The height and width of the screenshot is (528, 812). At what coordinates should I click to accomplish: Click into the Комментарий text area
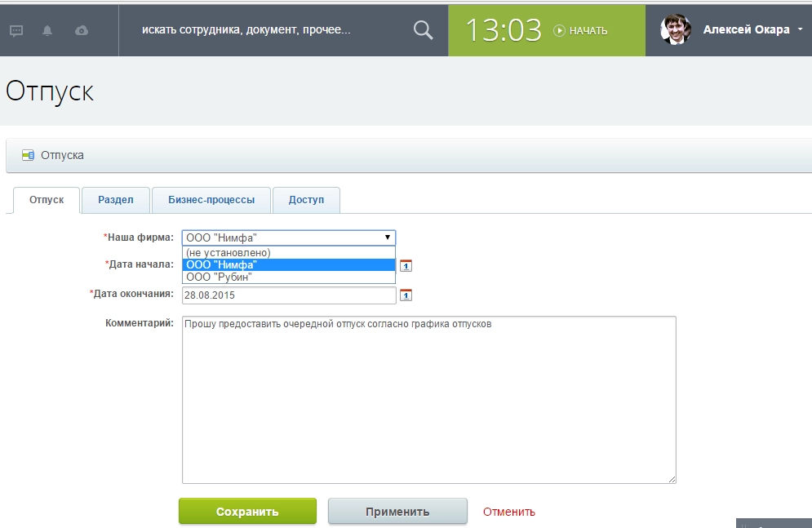click(x=428, y=400)
